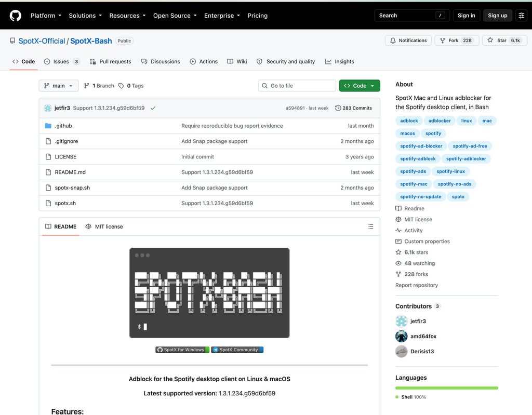
Task: Expand the Solutions menu
Action: tap(85, 16)
